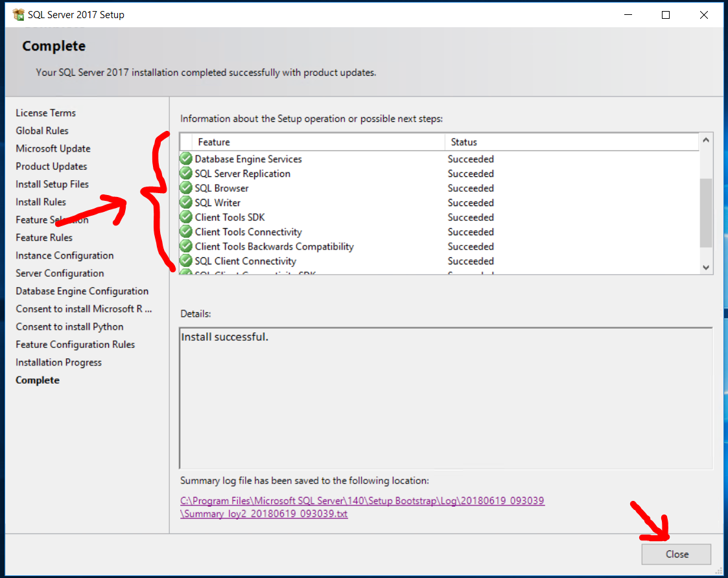Click Consent to install Microsoft R step
The width and height of the screenshot is (728, 578).
[84, 308]
